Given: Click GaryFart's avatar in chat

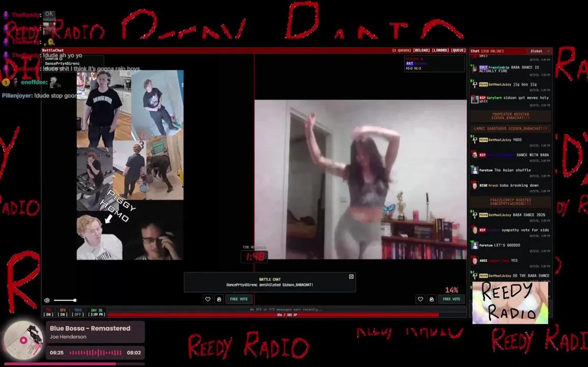Looking at the screenshot, I should 475,99.
